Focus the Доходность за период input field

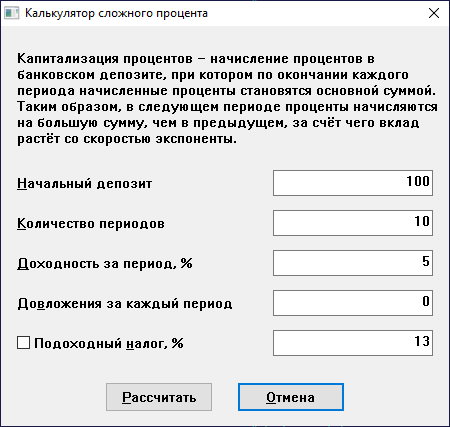click(353, 263)
